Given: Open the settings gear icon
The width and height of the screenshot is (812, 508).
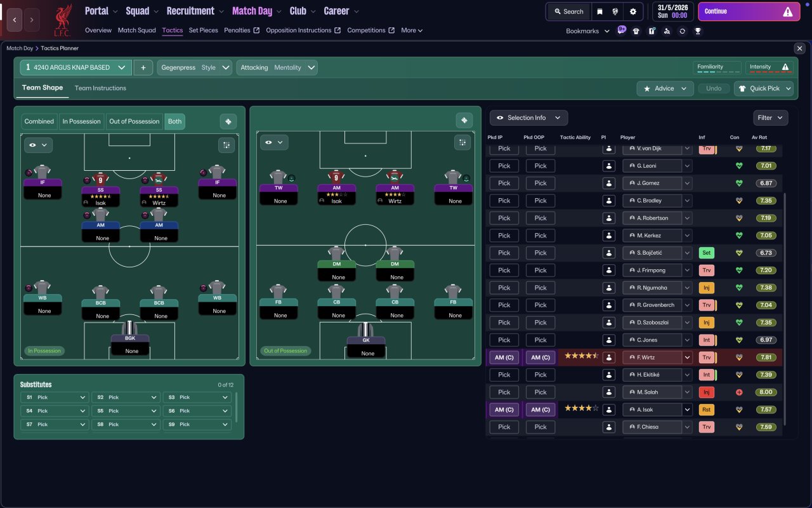Looking at the screenshot, I should coord(633,11).
